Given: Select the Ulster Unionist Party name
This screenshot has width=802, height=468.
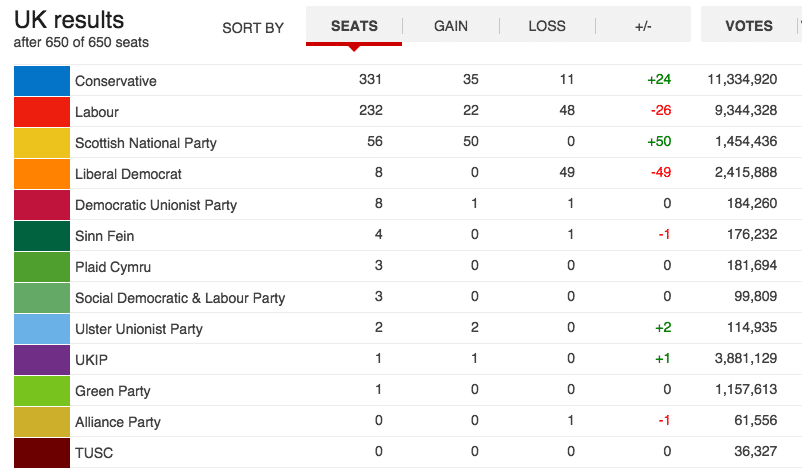Looking at the screenshot, I should (x=139, y=329).
